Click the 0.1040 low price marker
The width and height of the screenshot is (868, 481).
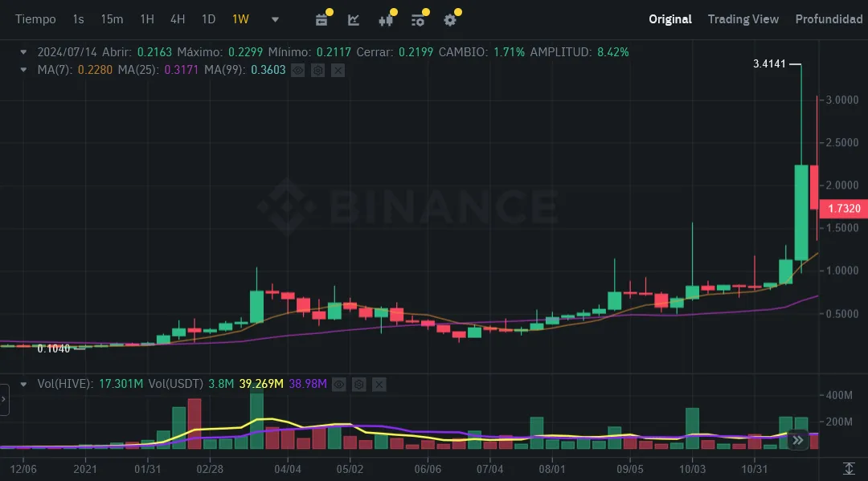coord(54,349)
